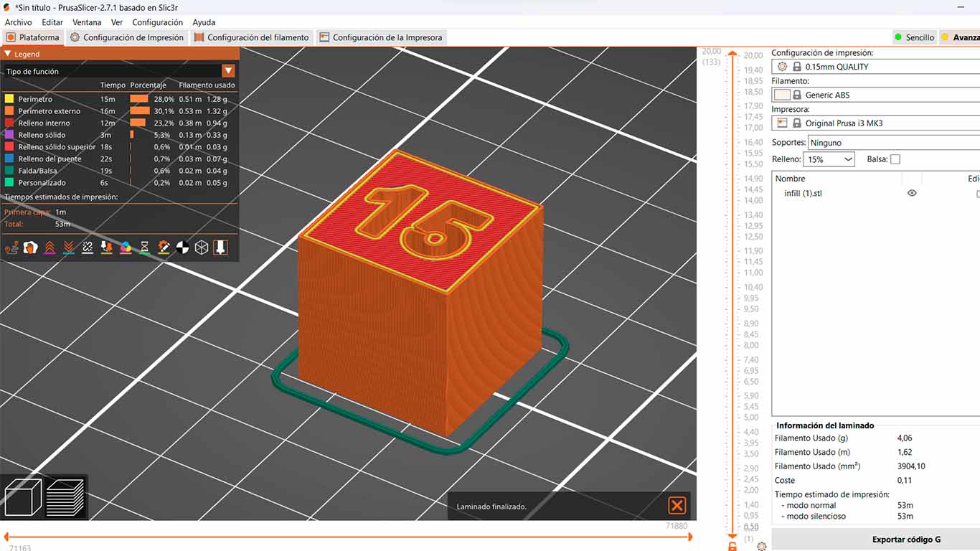Open Soportes Ninguno dropdown
980x551 pixels.
point(894,143)
